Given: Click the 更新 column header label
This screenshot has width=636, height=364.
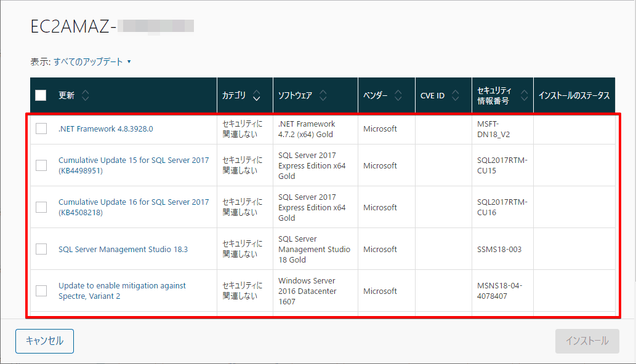Looking at the screenshot, I should (66, 95).
